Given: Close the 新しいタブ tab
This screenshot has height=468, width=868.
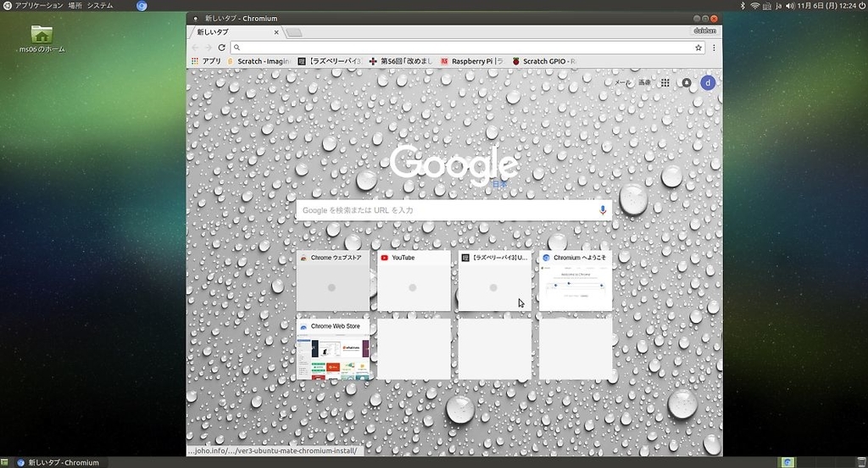Looking at the screenshot, I should pos(276,32).
